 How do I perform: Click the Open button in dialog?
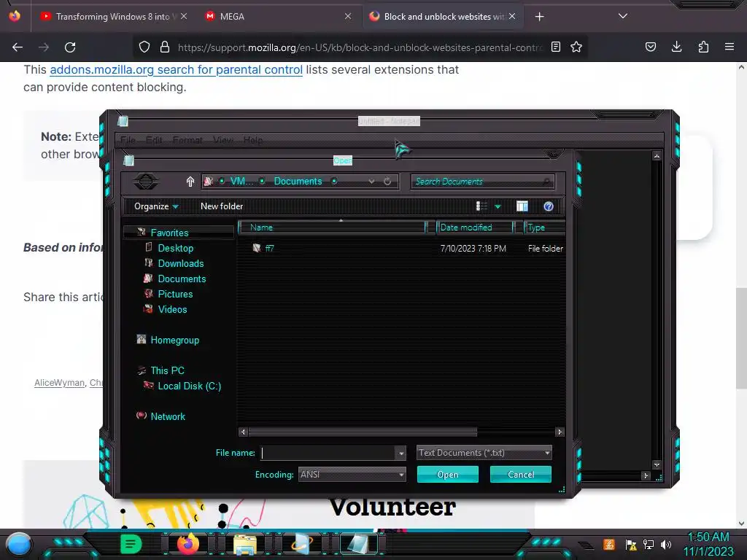[x=448, y=474]
